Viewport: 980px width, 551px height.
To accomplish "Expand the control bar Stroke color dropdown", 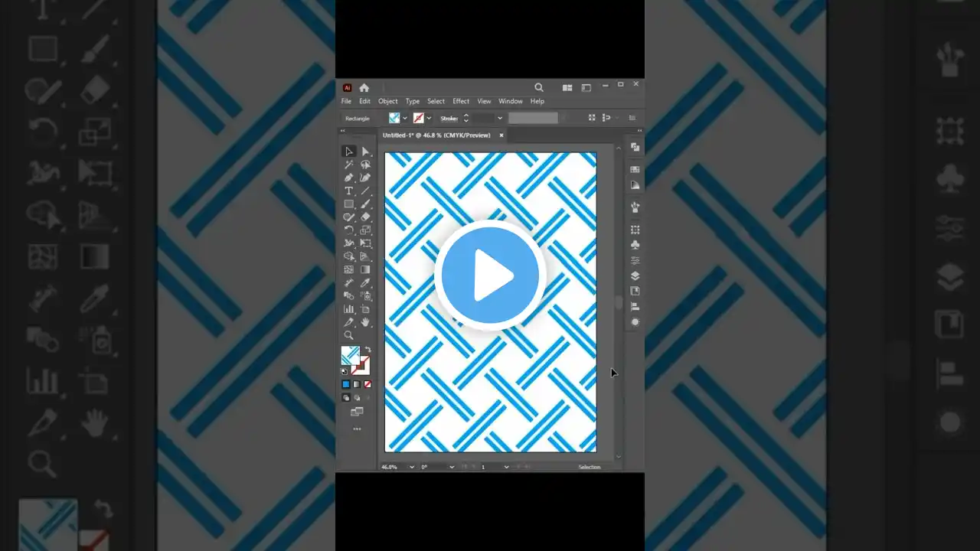I will [429, 118].
